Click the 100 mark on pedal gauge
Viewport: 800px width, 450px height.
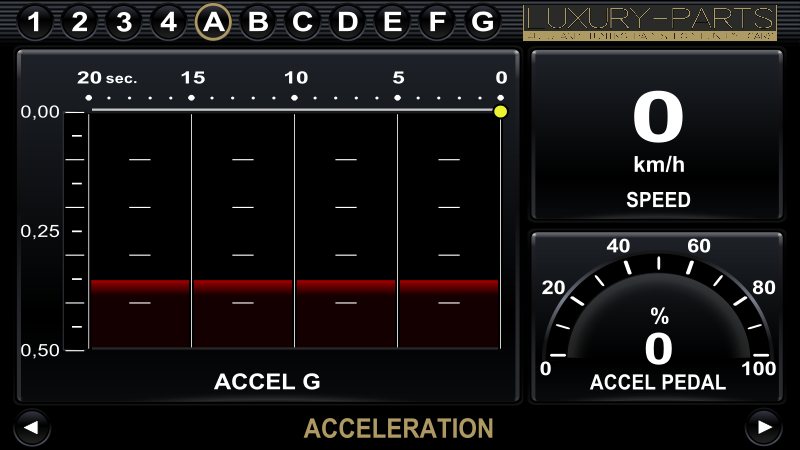[759, 368]
